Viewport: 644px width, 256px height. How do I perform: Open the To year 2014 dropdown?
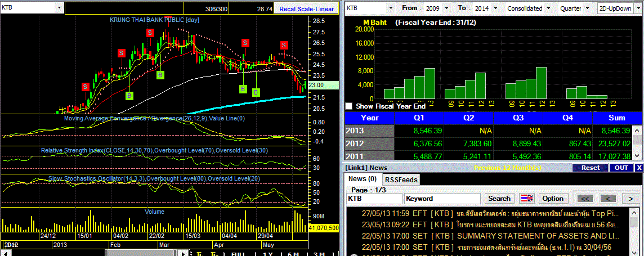[495, 8]
